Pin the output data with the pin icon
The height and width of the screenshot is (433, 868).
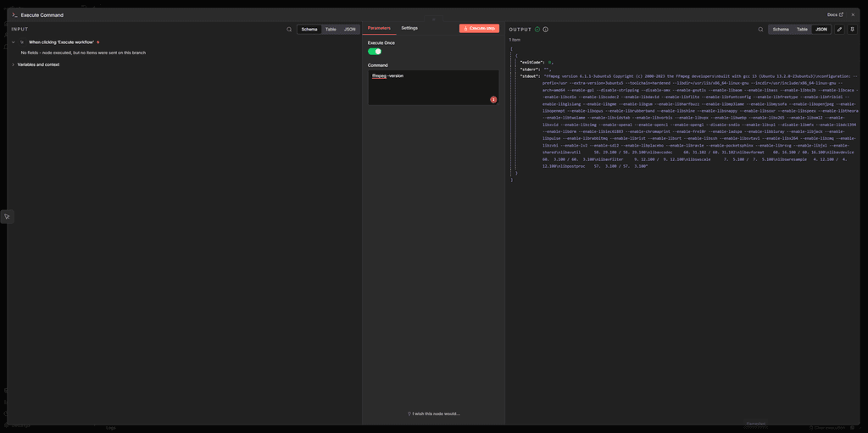tap(852, 30)
